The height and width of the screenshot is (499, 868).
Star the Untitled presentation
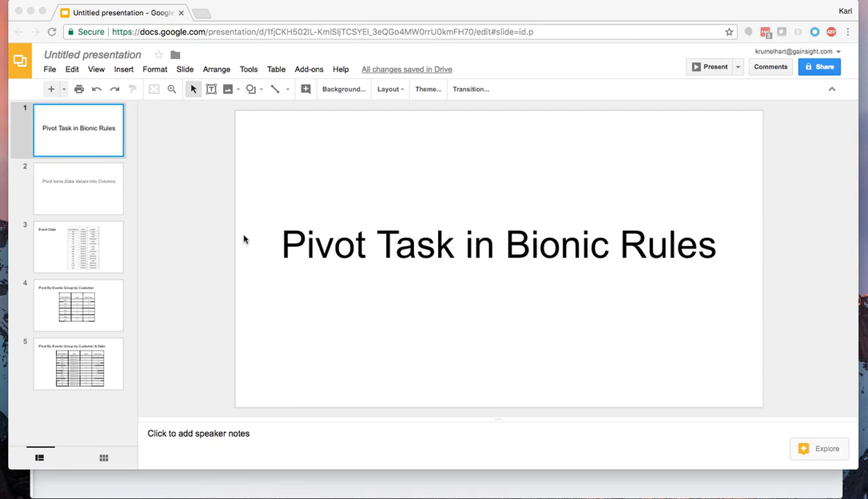coord(158,55)
